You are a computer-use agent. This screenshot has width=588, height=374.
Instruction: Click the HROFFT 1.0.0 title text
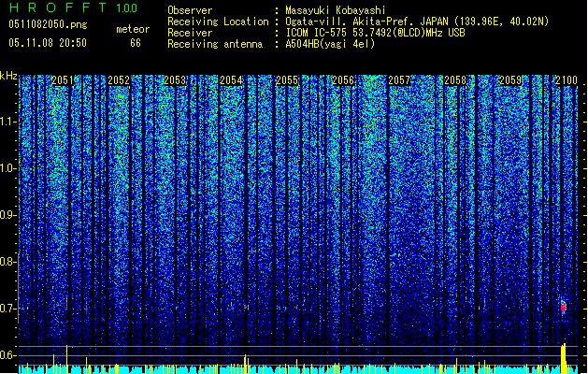(x=73, y=7)
